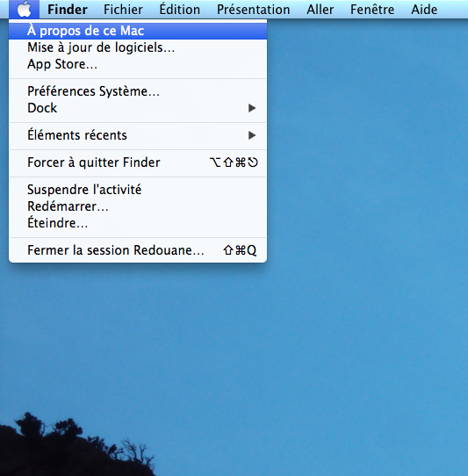Select Fermer la session Redouane…
Screen dimensions: 468x476
pos(138,250)
